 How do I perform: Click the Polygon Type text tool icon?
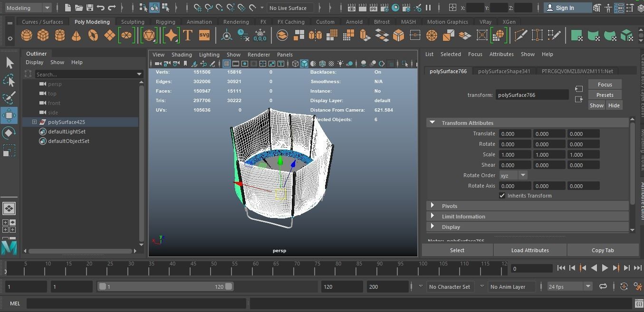188,36
